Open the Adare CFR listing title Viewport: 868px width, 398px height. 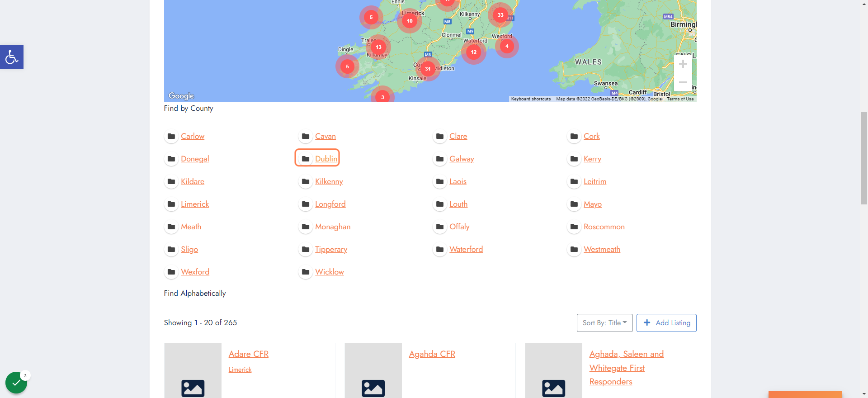point(249,354)
